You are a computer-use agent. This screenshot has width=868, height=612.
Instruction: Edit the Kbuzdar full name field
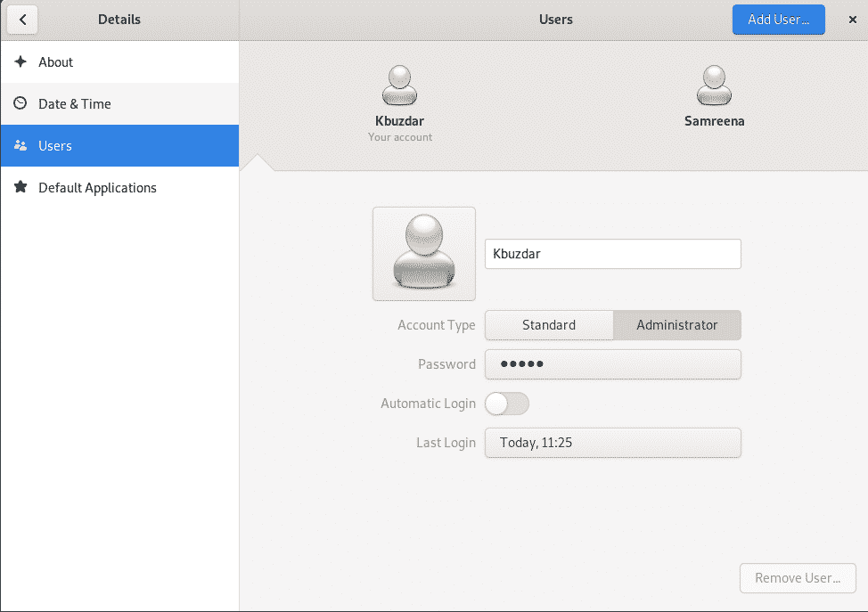click(x=612, y=254)
